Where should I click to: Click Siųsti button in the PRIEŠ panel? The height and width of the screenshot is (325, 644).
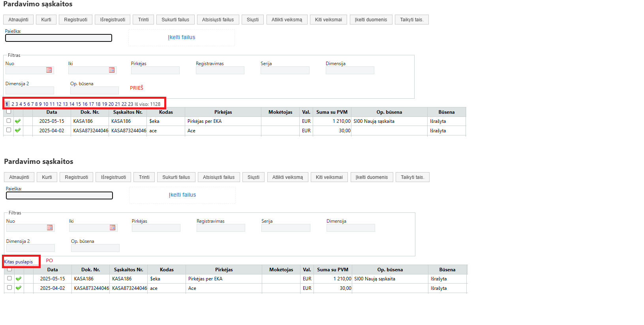(x=253, y=20)
